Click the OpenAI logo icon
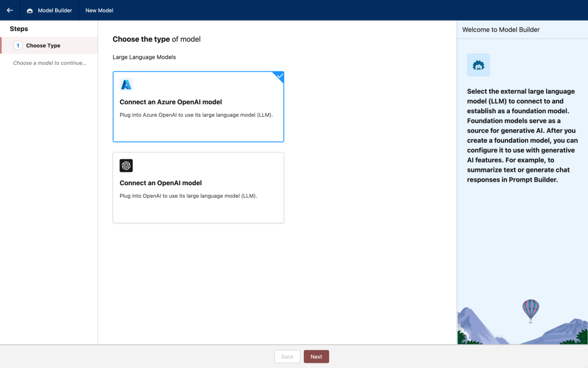This screenshot has width=588, height=368. coord(126,166)
